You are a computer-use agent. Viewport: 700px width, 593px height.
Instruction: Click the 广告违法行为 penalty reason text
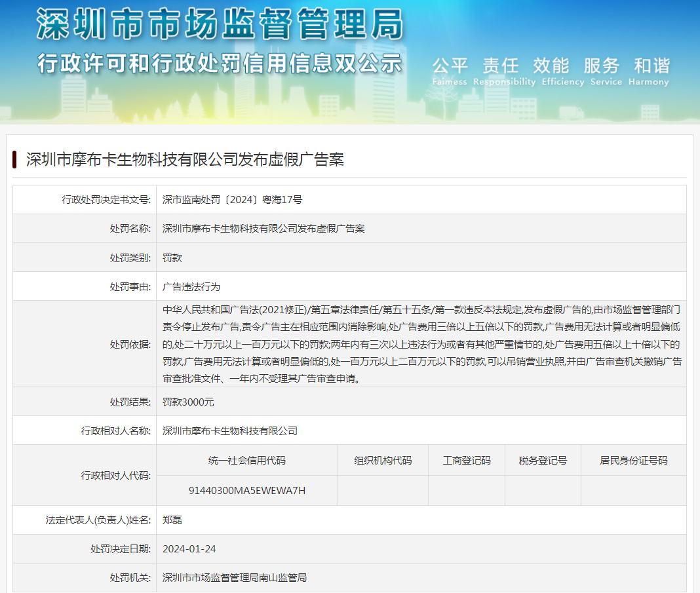[191, 286]
